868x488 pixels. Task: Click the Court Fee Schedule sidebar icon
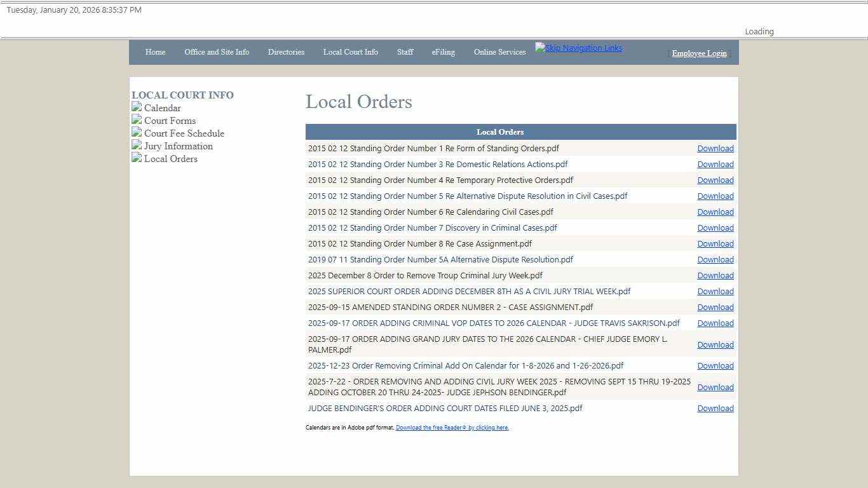[137, 133]
